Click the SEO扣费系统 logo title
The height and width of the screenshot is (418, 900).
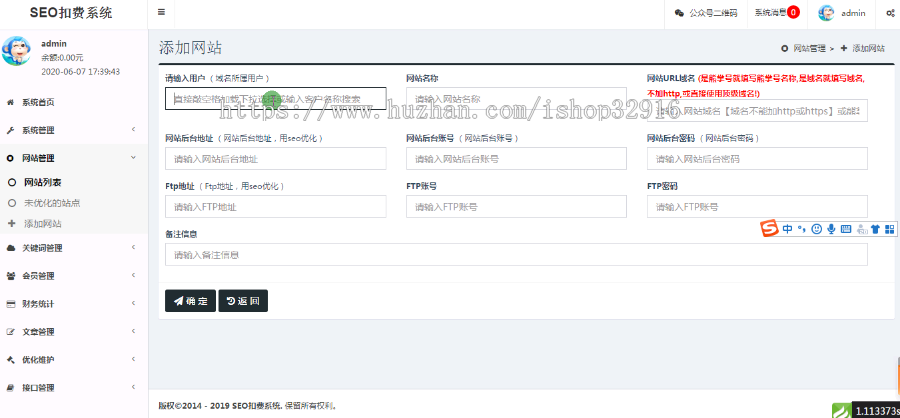[71, 13]
